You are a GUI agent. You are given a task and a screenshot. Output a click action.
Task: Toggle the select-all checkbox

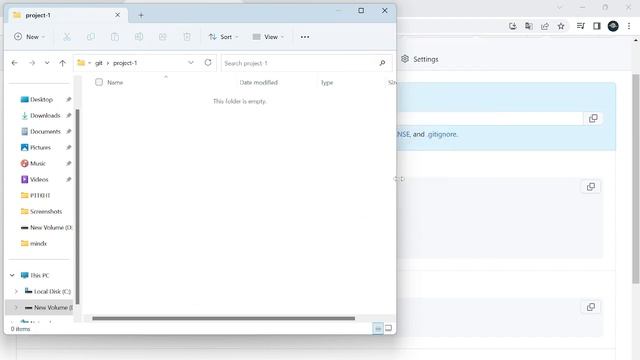click(99, 82)
